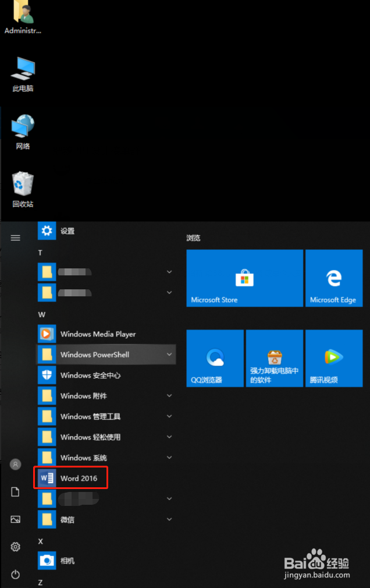Expand the Windows 系统 chevron
Viewport: 370px width, 588px height.
tap(169, 458)
